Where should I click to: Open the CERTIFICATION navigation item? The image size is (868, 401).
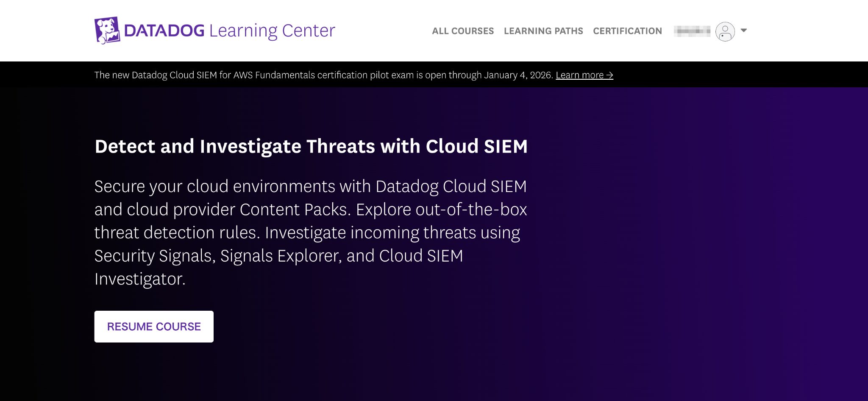628,31
